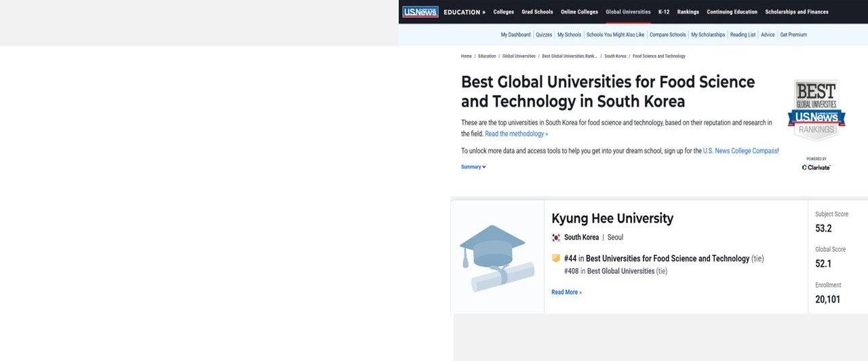Open the K-12 menu
This screenshot has height=361, width=868.
(664, 12)
